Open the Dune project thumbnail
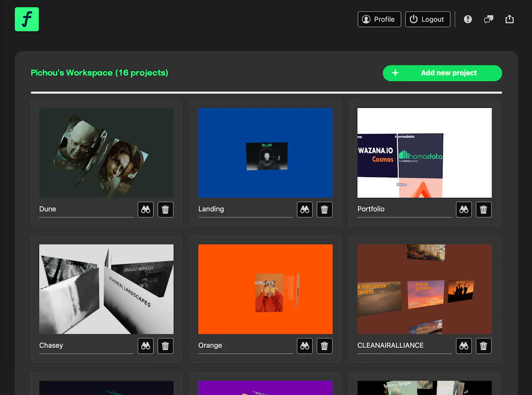 pyautogui.click(x=106, y=153)
